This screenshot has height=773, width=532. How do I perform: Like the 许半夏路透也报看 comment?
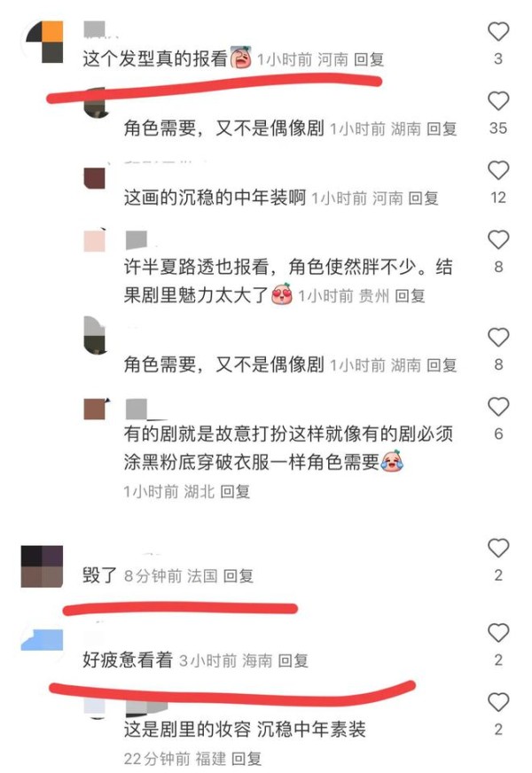tap(498, 240)
